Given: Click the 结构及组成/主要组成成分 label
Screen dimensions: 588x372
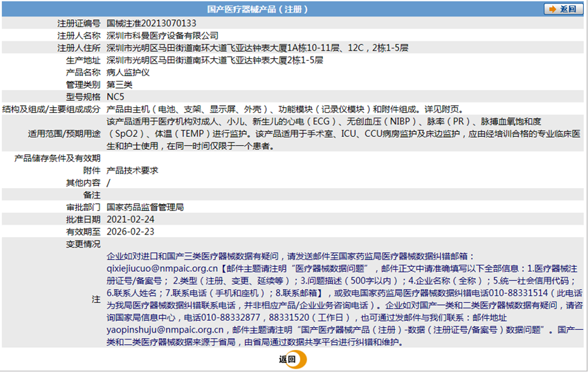Looking at the screenshot, I should [51, 109].
